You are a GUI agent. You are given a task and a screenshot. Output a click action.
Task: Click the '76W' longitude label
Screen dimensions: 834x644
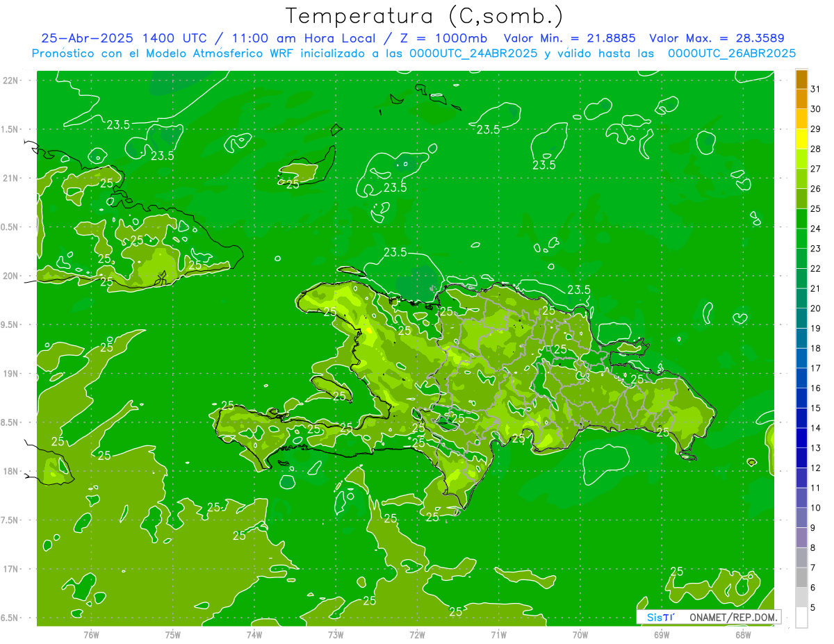click(x=91, y=634)
